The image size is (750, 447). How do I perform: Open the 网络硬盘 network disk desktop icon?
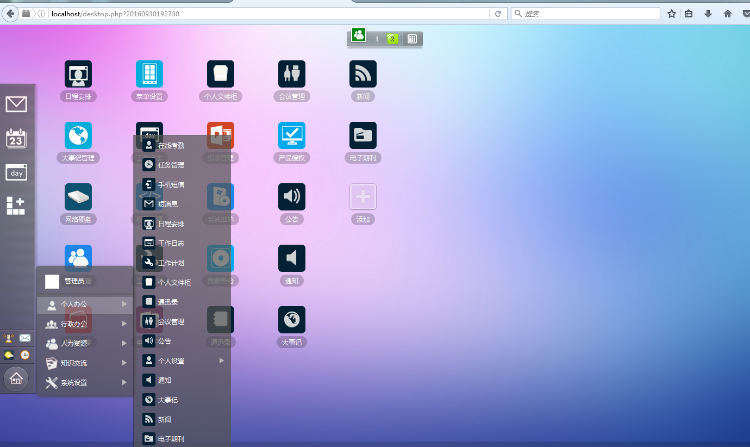point(78,196)
